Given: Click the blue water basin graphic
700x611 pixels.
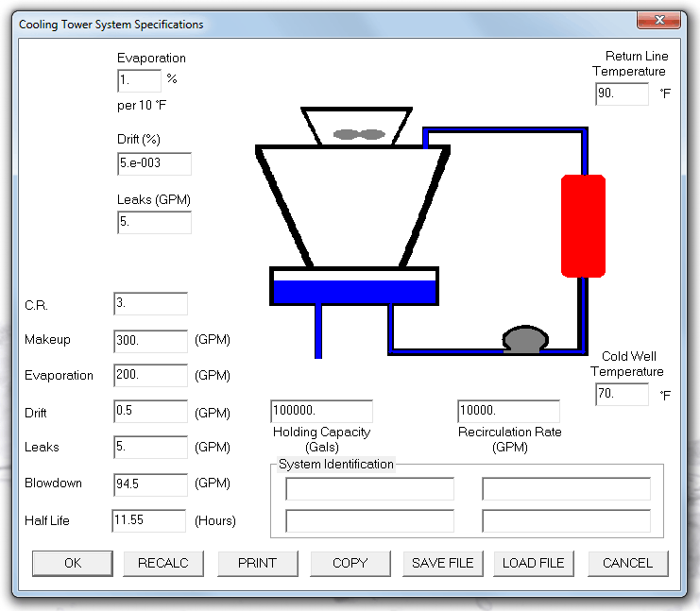Looking at the screenshot, I should (354, 292).
